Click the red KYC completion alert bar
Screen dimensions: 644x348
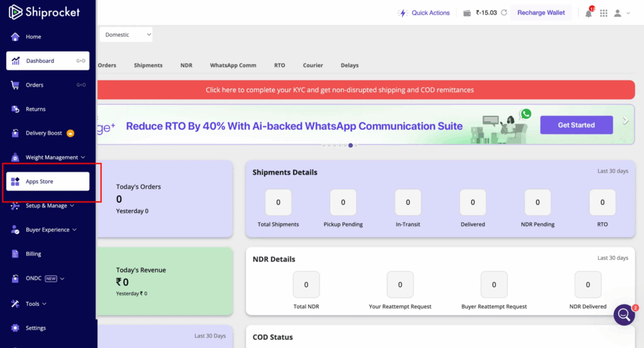365,90
